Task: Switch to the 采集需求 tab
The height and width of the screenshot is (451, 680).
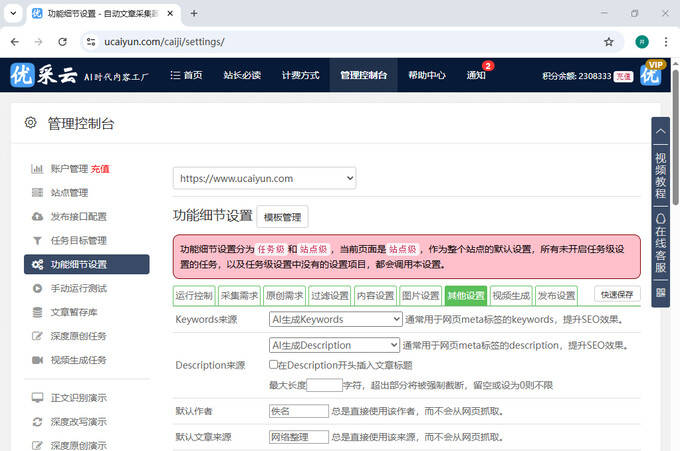Action: 239,296
